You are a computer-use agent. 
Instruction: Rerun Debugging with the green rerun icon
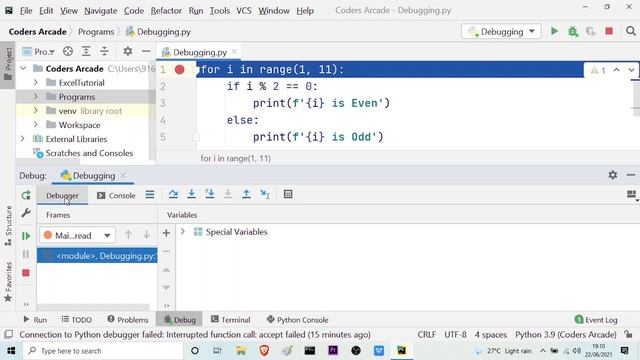pyautogui.click(x=26, y=195)
